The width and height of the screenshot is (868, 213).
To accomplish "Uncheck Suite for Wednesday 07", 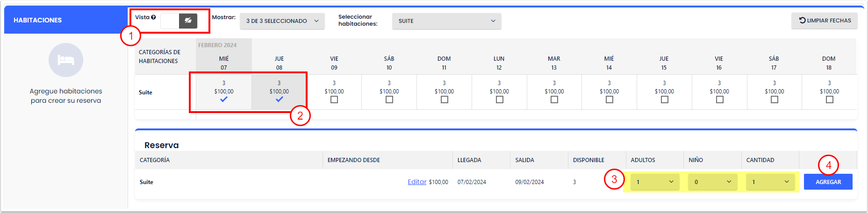I will (x=224, y=99).
